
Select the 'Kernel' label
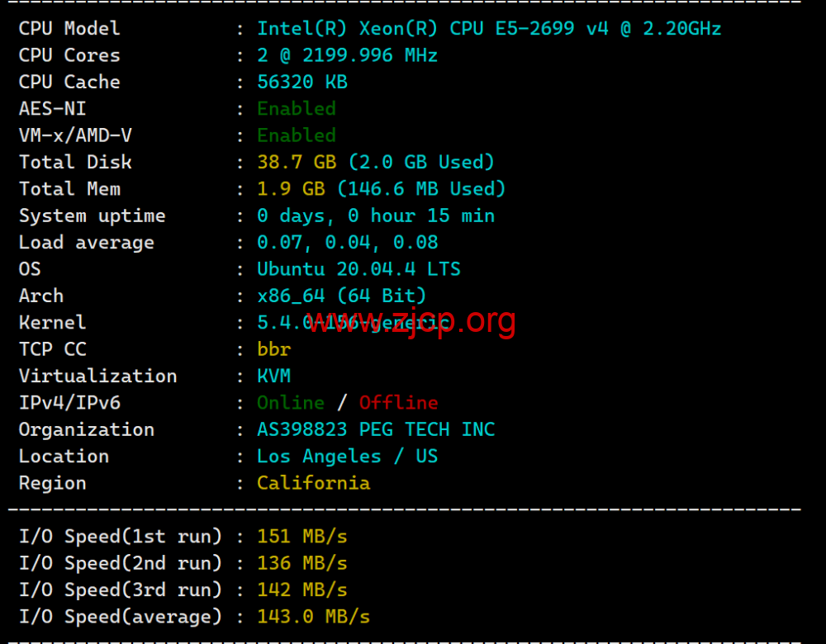[52, 323]
